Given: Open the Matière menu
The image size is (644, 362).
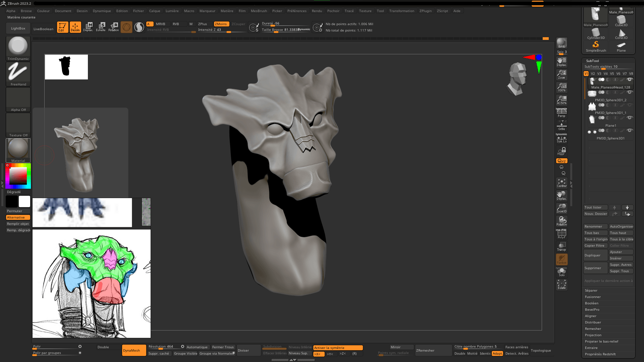Looking at the screenshot, I should (227, 11).
